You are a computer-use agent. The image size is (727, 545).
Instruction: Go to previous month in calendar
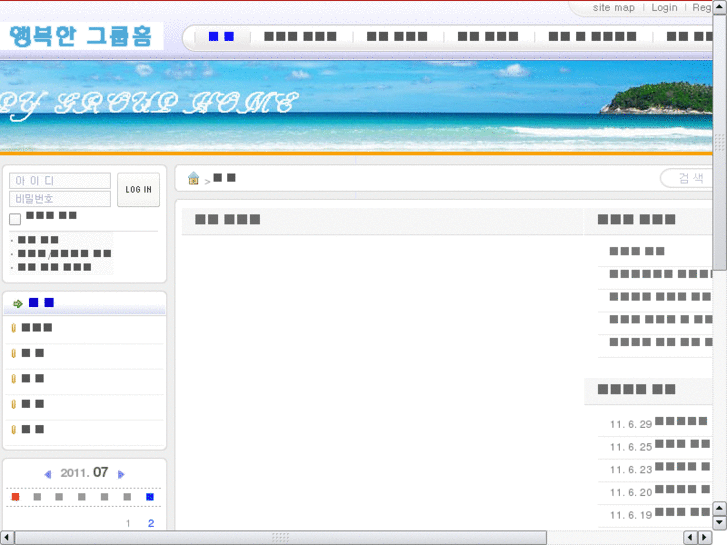pos(47,474)
